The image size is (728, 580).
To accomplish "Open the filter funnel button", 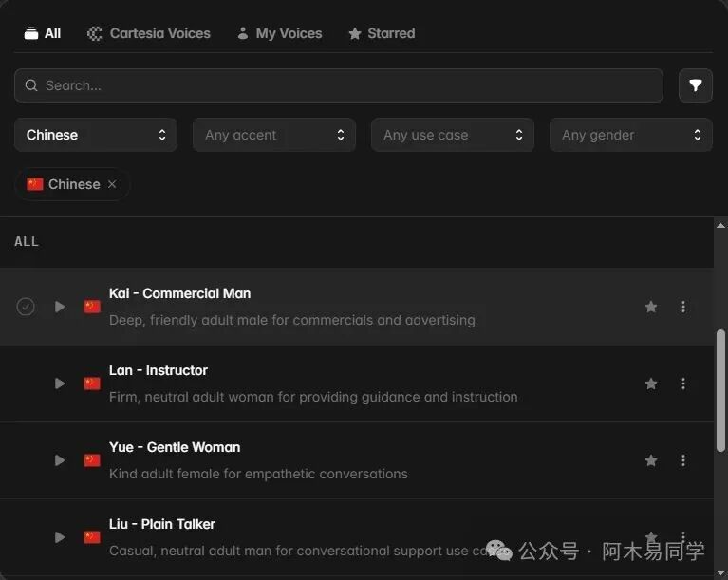I will (695, 85).
